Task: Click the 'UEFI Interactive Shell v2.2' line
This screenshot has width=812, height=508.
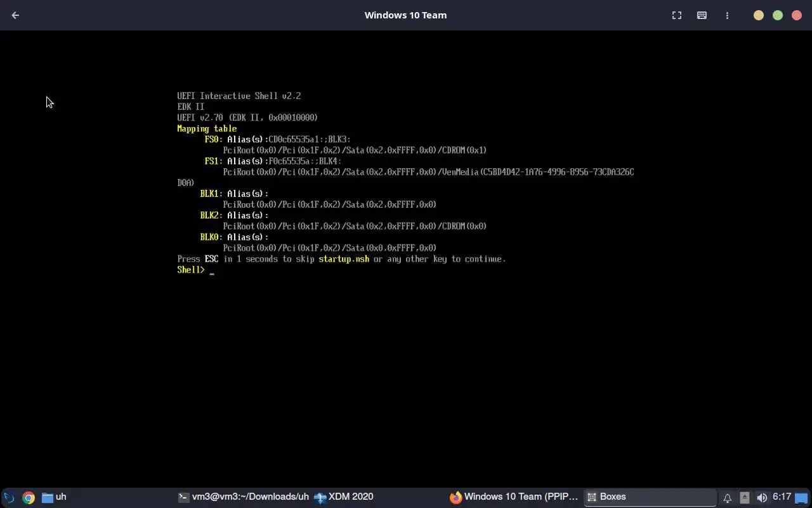Action: (239, 96)
